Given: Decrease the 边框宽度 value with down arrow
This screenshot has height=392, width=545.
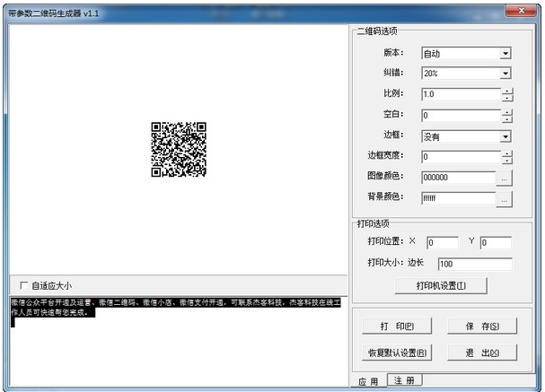Looking at the screenshot, I should 507,161.
